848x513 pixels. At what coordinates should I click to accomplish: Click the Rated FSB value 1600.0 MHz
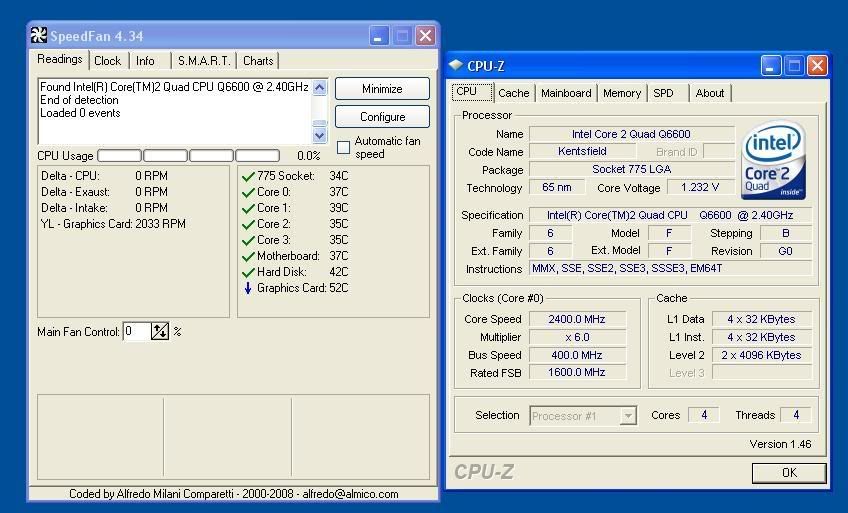click(x=577, y=372)
